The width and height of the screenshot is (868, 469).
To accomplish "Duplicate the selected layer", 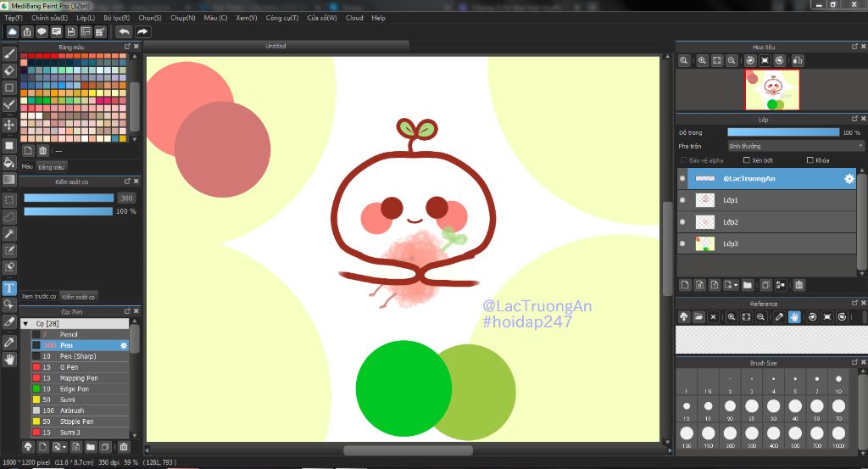I will click(765, 285).
